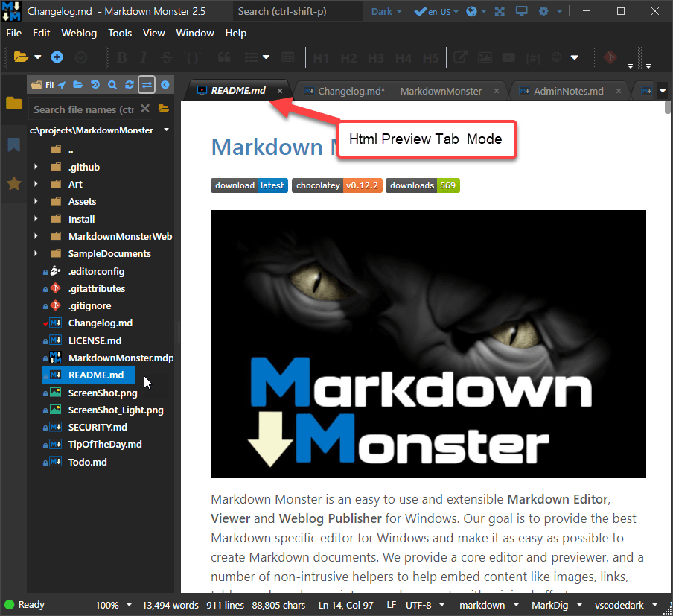
Task: Open the Dark theme dropdown
Action: tap(386, 12)
